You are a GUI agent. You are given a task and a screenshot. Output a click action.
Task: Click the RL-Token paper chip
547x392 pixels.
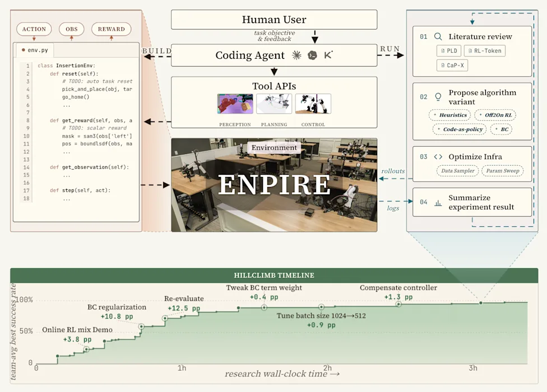click(x=485, y=51)
